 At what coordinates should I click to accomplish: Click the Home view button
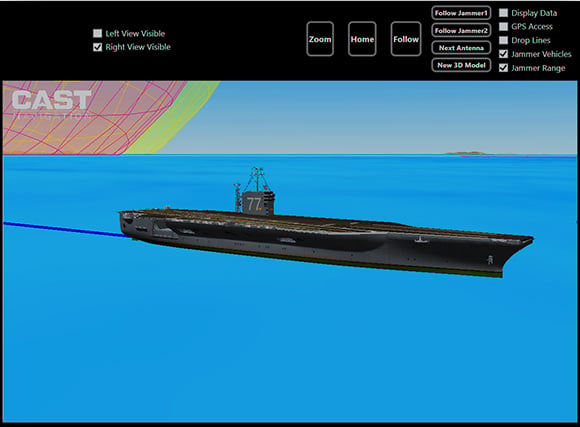[362, 39]
